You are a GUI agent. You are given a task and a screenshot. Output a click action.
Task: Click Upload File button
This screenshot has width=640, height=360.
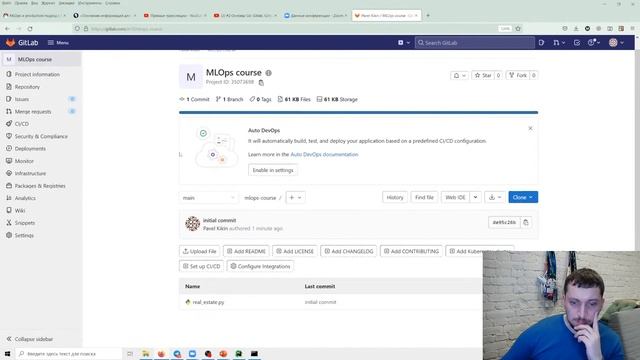pos(200,251)
